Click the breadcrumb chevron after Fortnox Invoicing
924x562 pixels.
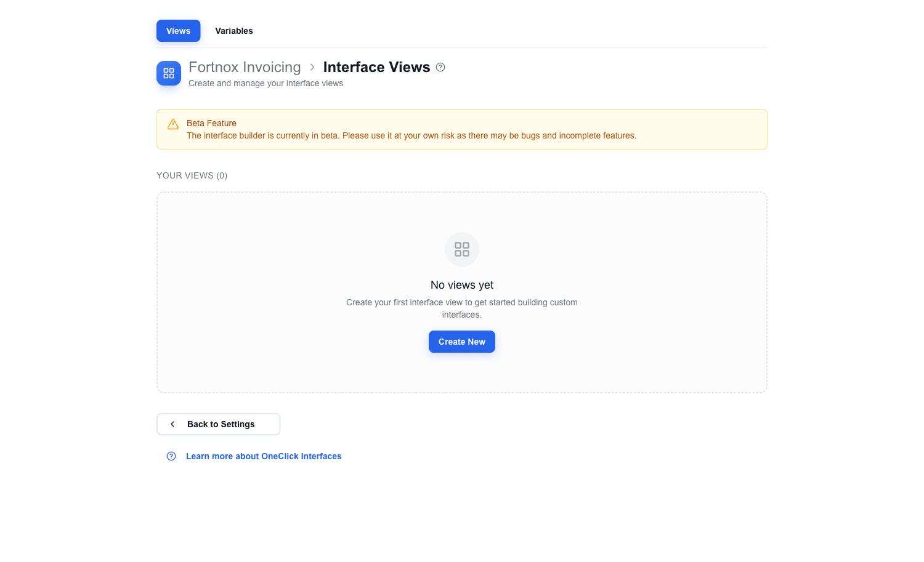[x=312, y=67]
